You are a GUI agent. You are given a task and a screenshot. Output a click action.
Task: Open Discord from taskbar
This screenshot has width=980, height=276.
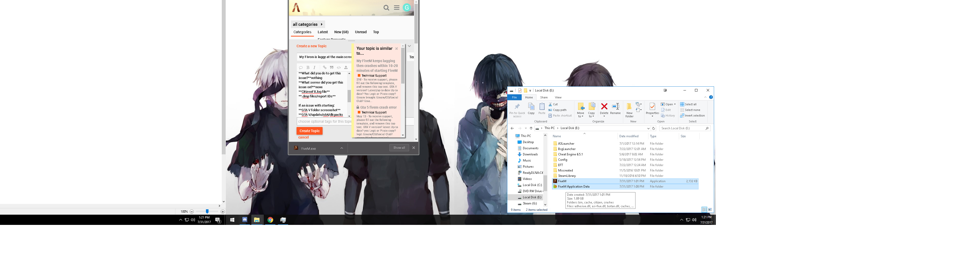(x=245, y=220)
